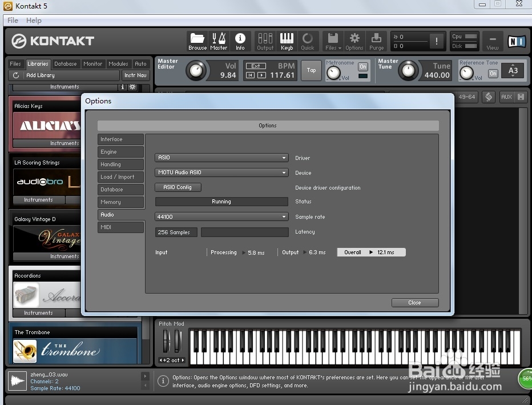Click the Tap tempo button
The height and width of the screenshot is (405, 532).
tap(311, 70)
